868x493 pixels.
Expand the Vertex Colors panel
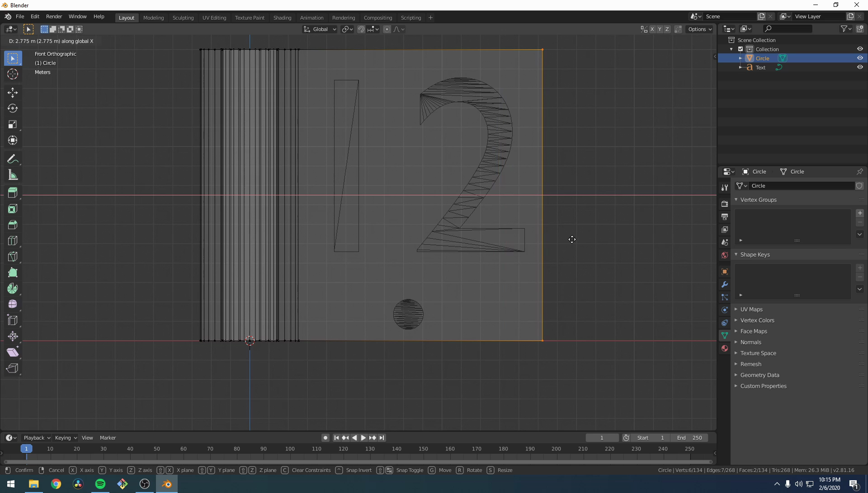(x=736, y=320)
